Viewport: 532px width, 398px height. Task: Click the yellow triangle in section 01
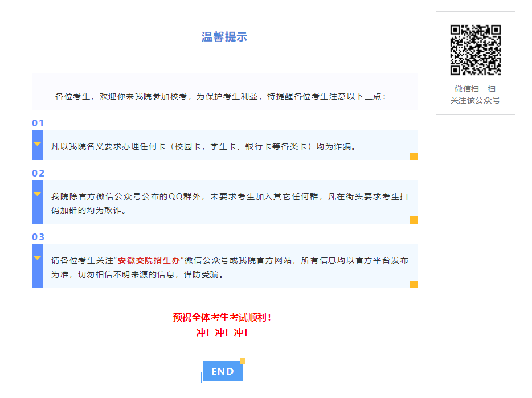coord(37,143)
